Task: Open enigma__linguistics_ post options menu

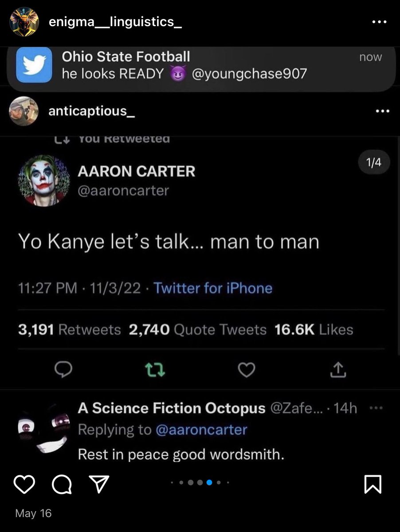Action: (380, 22)
